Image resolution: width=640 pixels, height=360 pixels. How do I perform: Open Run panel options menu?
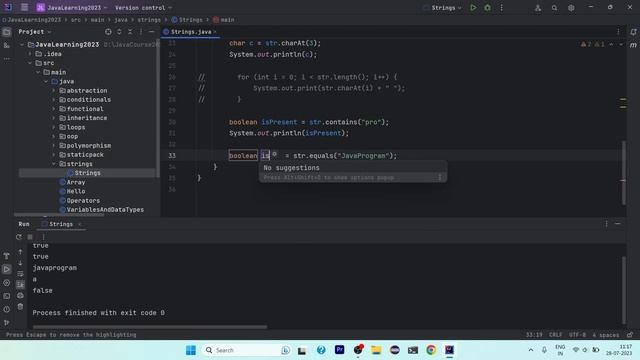point(607,224)
